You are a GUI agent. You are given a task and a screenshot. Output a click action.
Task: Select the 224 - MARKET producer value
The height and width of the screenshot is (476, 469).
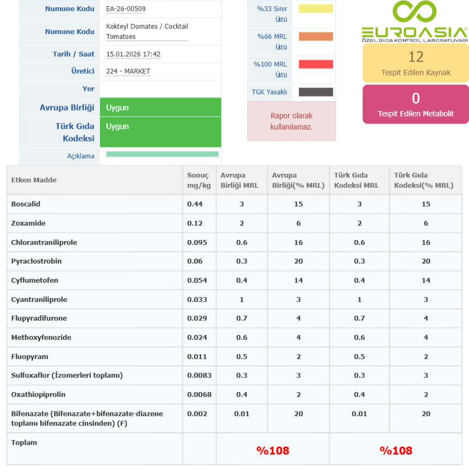point(128,72)
